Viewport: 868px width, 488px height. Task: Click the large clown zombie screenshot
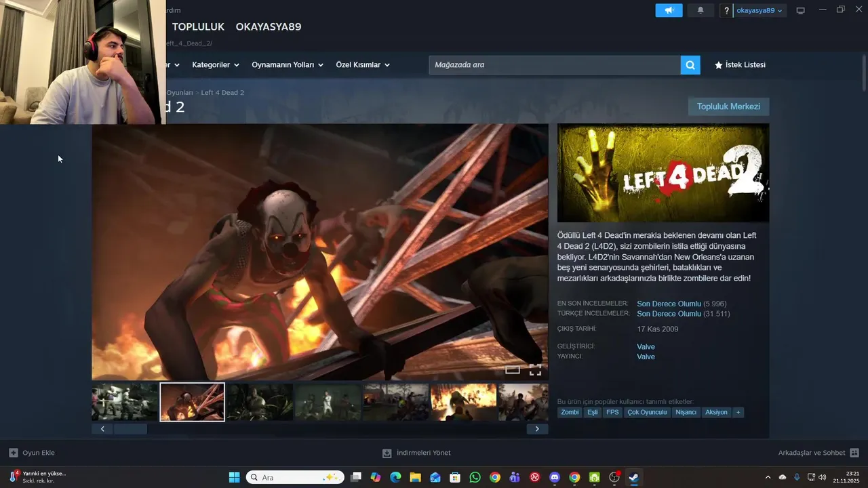319,251
